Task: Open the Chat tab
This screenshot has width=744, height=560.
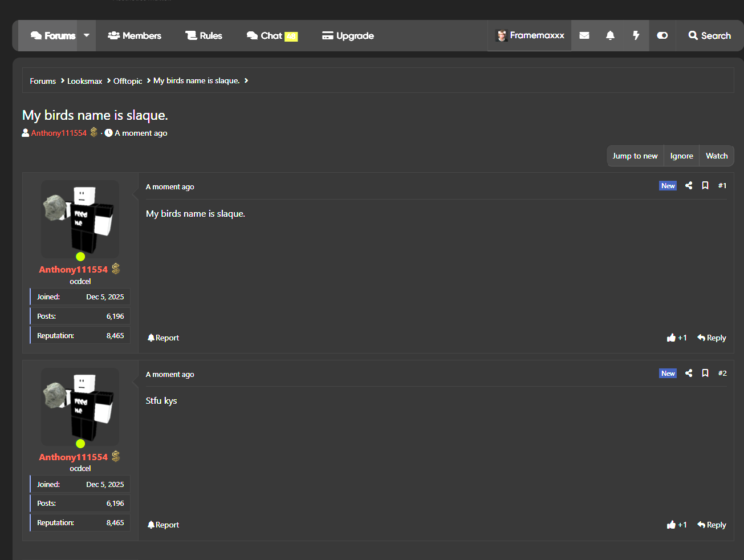Action: (x=272, y=35)
